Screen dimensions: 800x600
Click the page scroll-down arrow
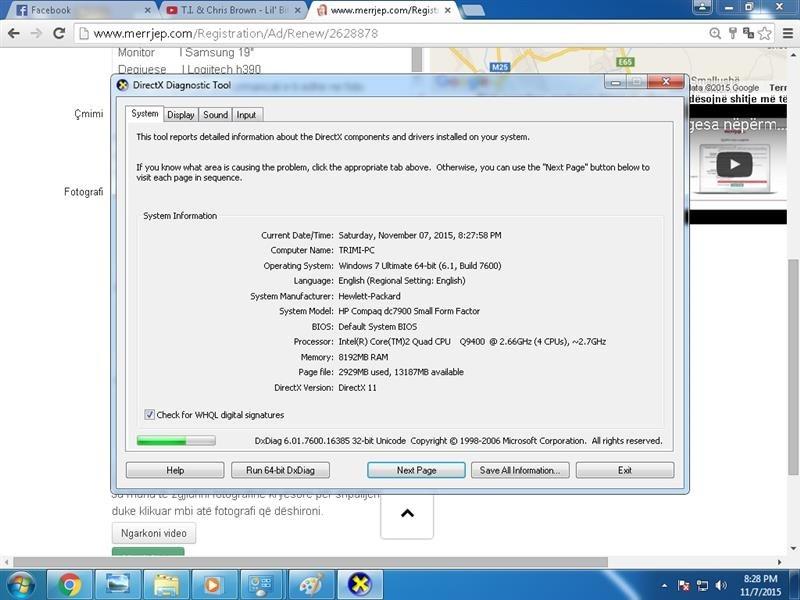(x=793, y=549)
